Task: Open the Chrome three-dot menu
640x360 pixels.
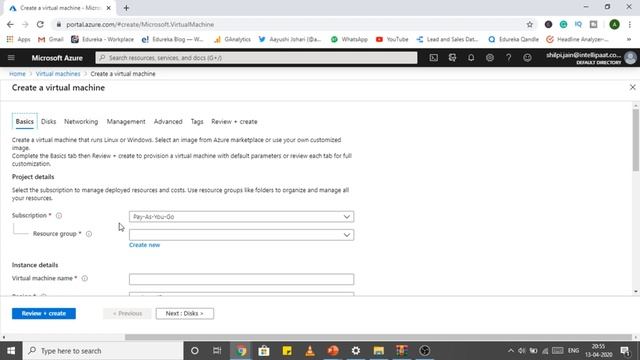Action: point(630,24)
